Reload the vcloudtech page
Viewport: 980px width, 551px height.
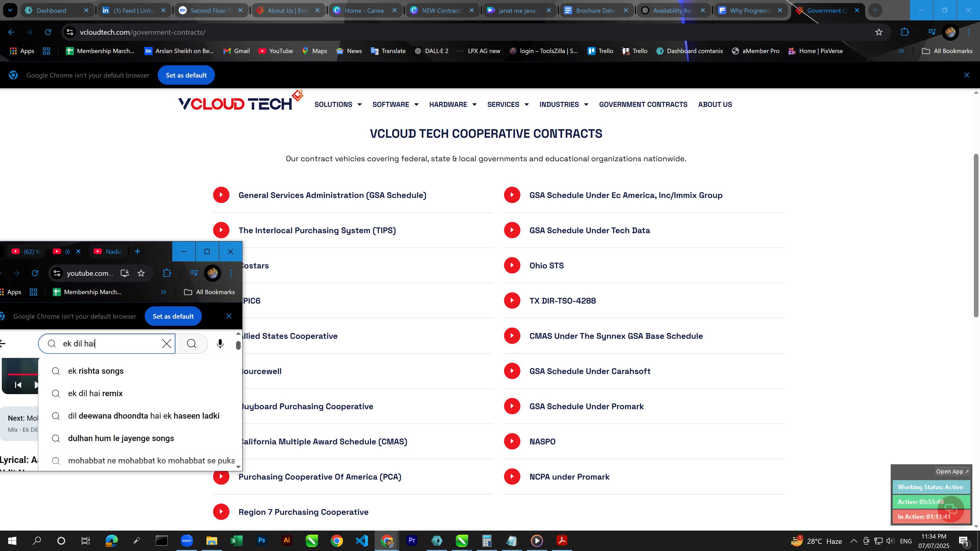[x=48, y=32]
